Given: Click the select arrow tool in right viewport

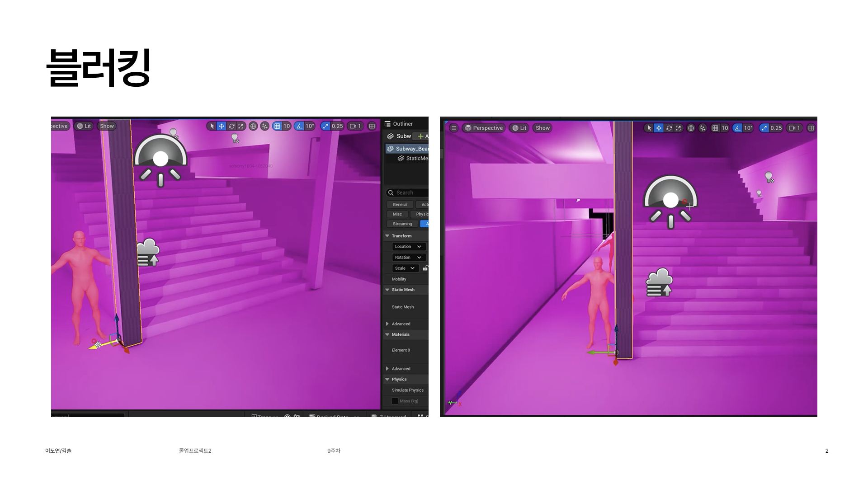Looking at the screenshot, I should click(x=649, y=128).
